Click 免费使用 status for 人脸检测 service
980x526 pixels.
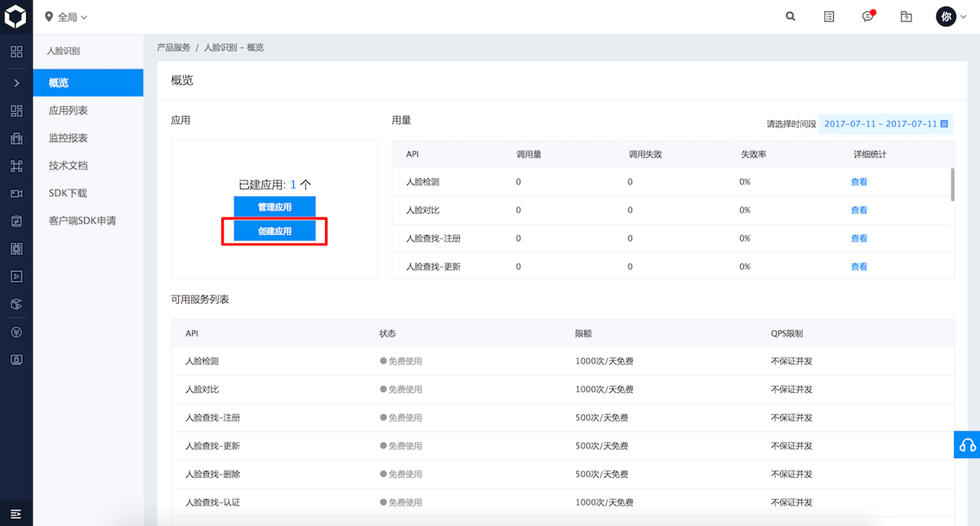401,361
